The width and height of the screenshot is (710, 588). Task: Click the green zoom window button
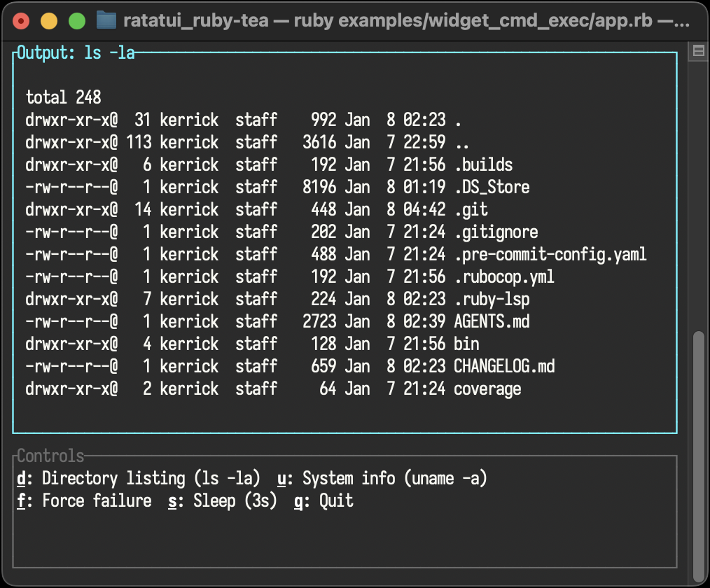pyautogui.click(x=77, y=21)
